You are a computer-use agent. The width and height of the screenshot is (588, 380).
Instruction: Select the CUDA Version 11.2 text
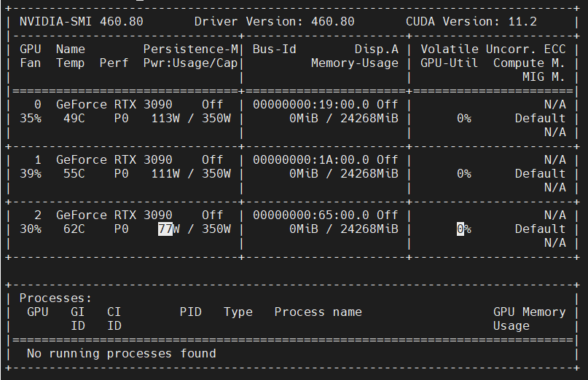click(471, 21)
